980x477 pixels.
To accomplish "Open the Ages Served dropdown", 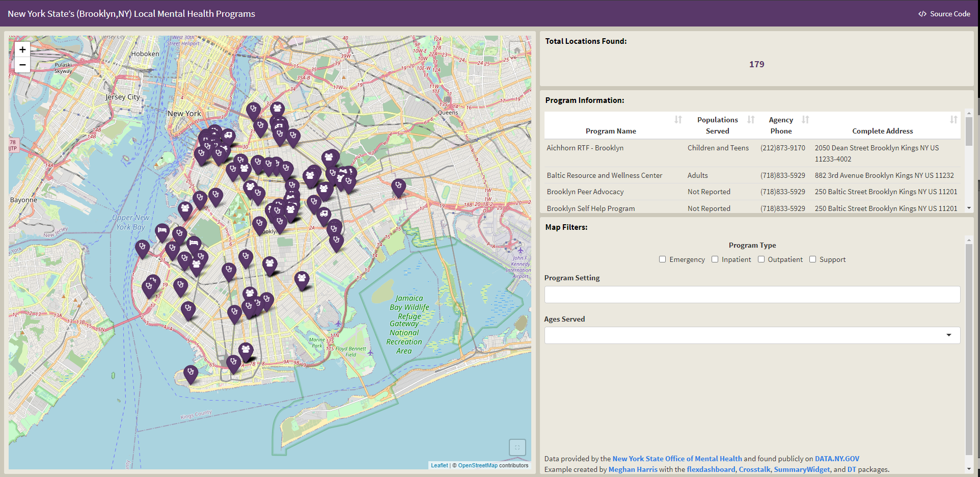I will tap(948, 335).
